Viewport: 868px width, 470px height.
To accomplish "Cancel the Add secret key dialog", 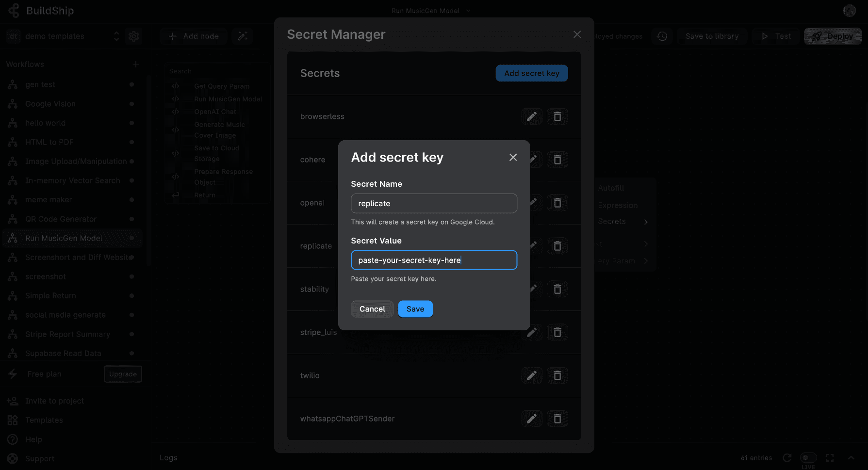I will point(372,309).
